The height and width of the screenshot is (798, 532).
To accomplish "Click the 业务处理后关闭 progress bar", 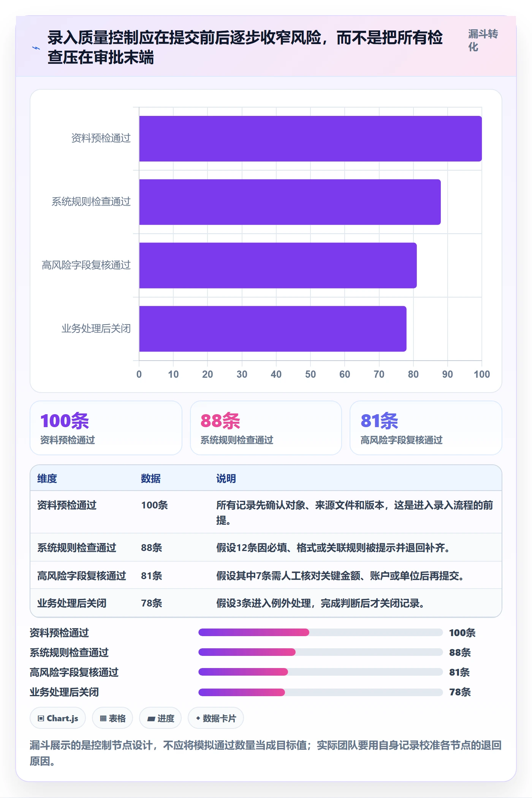I will point(321,692).
